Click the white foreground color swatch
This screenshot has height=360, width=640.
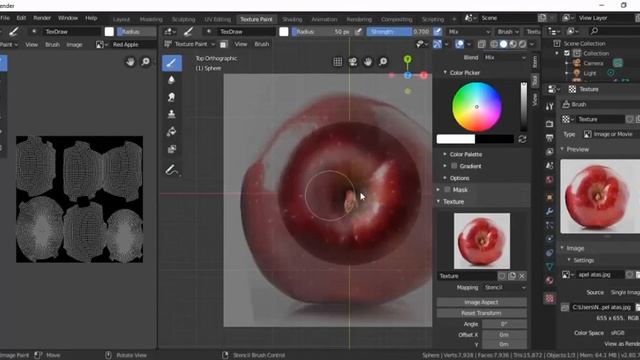click(456, 139)
